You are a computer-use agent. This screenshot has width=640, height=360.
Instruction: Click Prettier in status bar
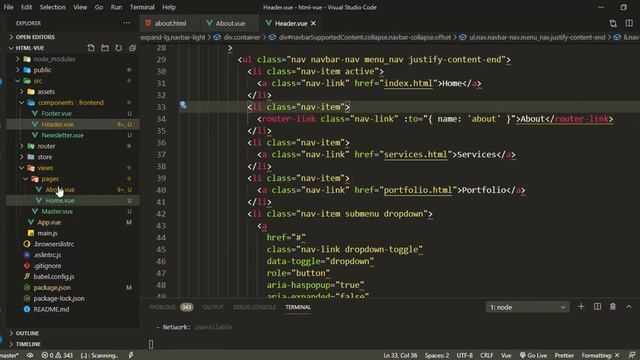(x=564, y=355)
